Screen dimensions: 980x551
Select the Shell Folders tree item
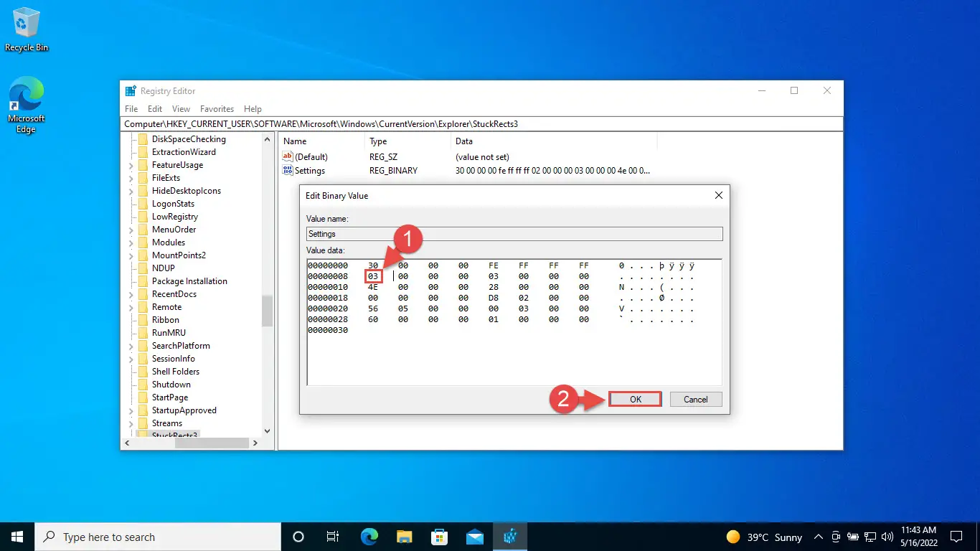pos(176,372)
